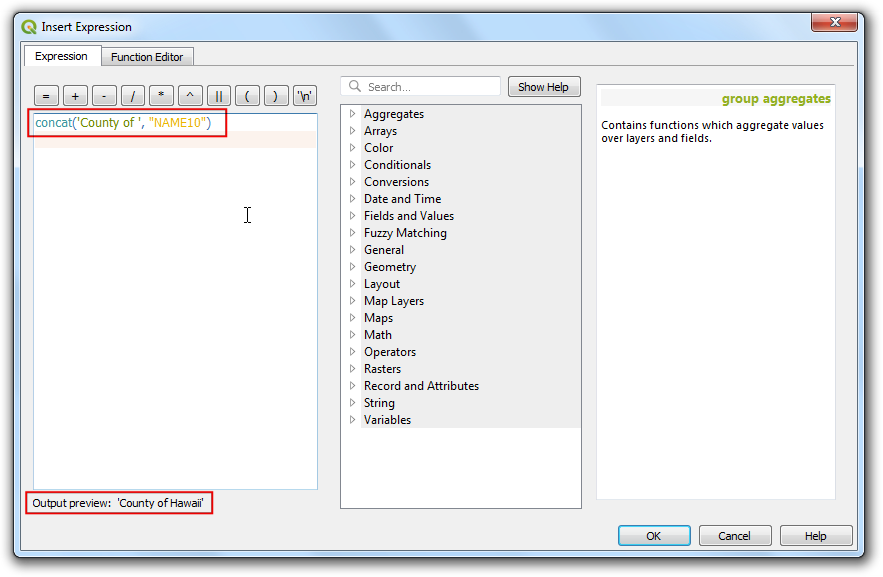Insert the caret power operator

(190, 96)
